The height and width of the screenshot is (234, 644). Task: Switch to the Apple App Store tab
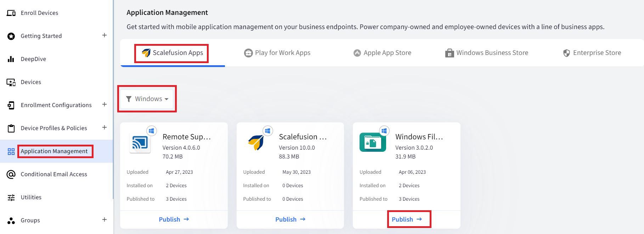[382, 53]
